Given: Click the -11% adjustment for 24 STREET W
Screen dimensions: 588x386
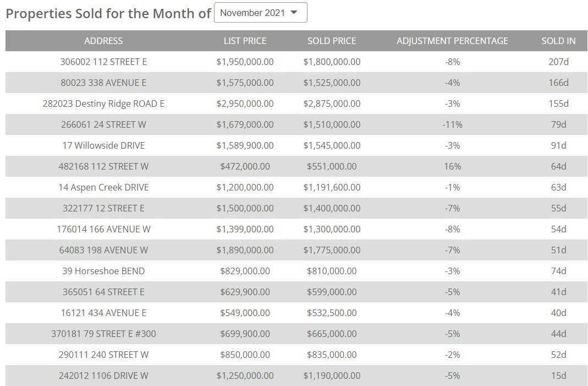Looking at the screenshot, I should (452, 124).
